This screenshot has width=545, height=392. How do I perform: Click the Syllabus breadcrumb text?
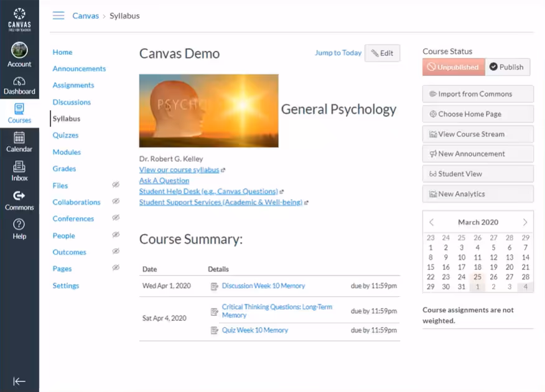pyautogui.click(x=124, y=16)
